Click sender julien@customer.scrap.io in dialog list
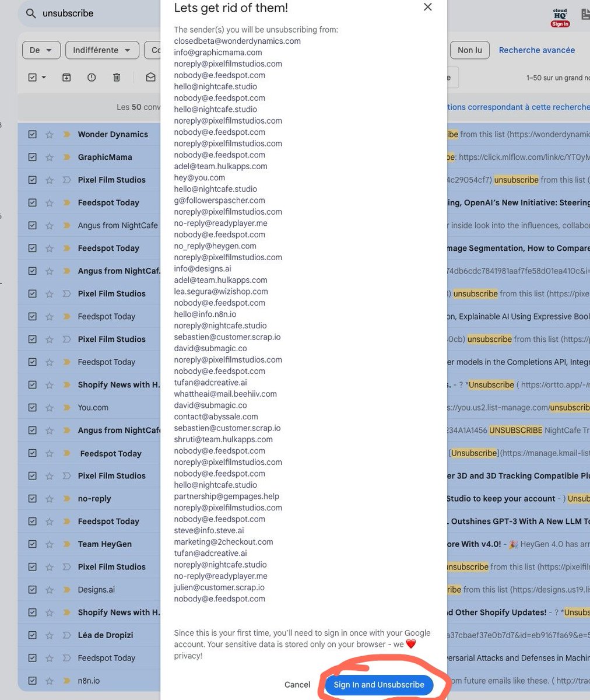 pyautogui.click(x=219, y=587)
